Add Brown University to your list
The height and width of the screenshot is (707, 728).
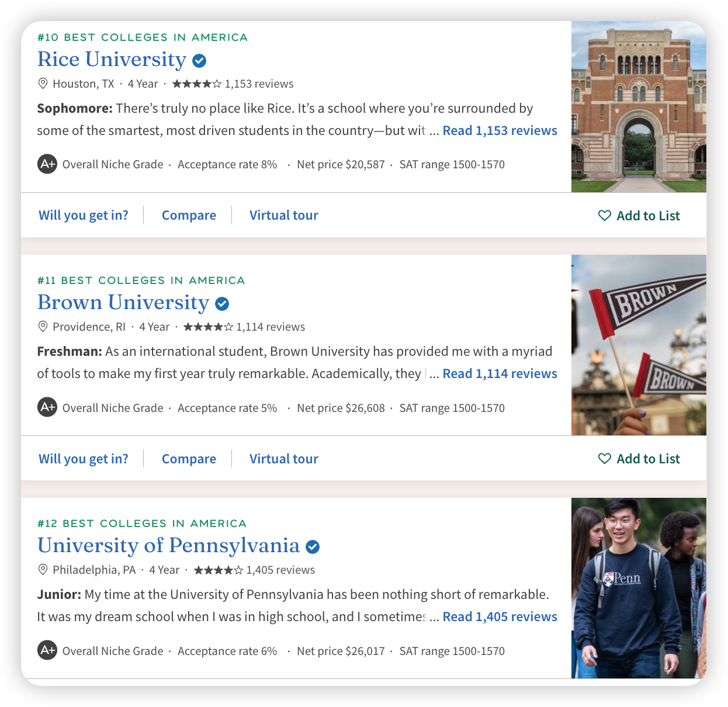639,459
